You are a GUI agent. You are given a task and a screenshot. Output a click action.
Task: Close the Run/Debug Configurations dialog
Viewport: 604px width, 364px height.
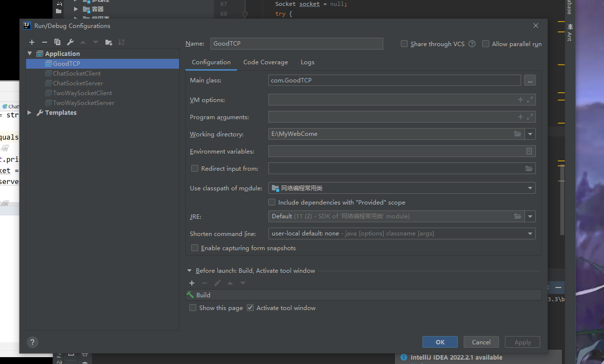point(536,26)
